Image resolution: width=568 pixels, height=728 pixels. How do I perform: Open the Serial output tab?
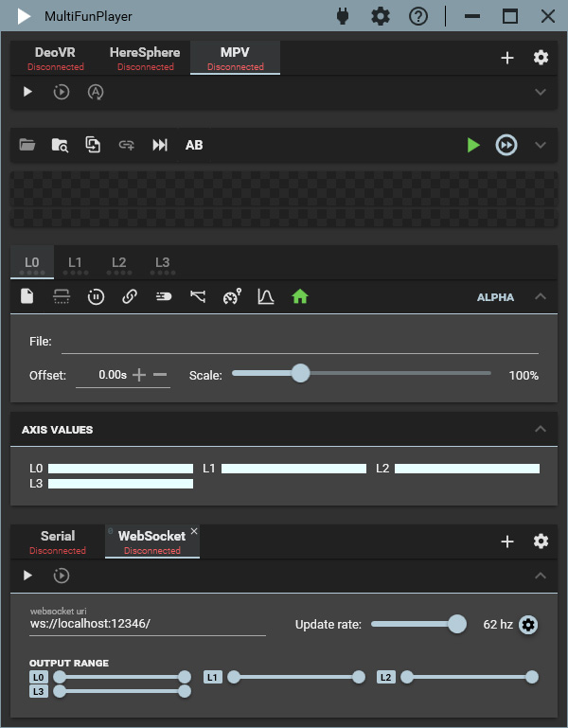58,542
